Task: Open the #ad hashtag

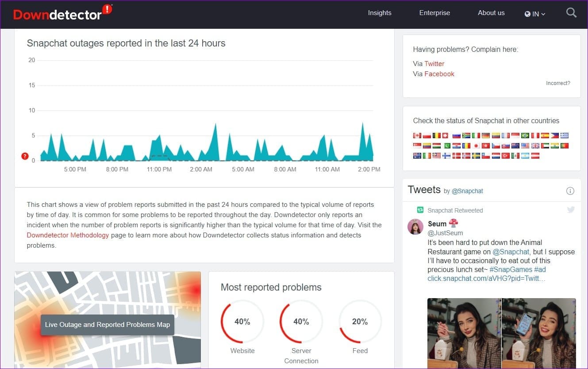Action: pyautogui.click(x=540, y=269)
